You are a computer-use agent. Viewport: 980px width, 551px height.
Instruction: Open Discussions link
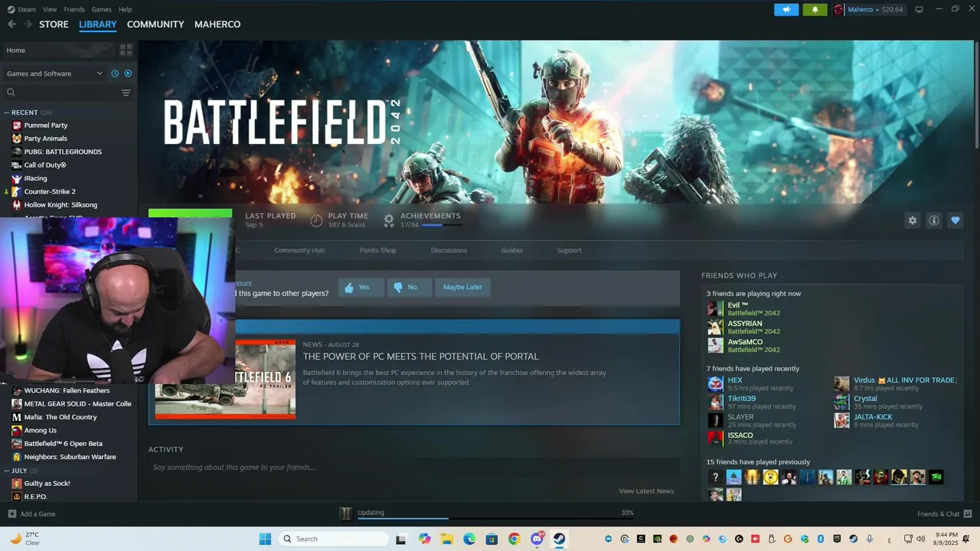(x=449, y=250)
